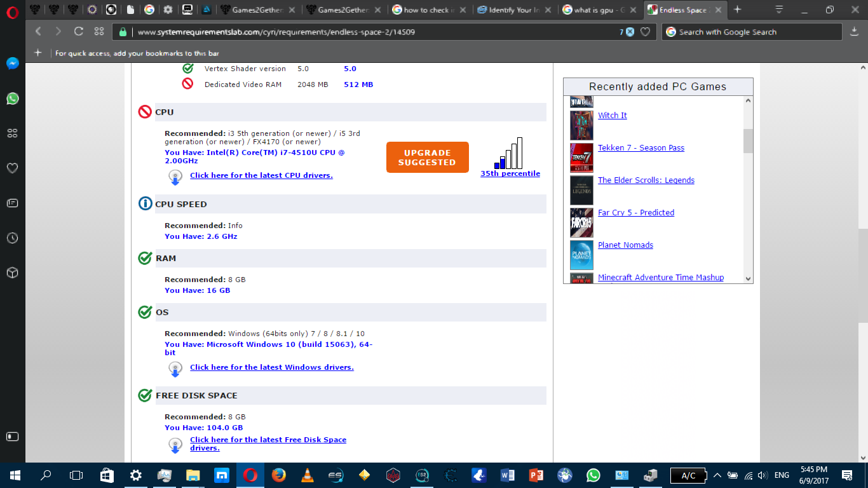The height and width of the screenshot is (488, 868).
Task: Open Extensions cube icon in the sidebar
Action: click(12, 273)
